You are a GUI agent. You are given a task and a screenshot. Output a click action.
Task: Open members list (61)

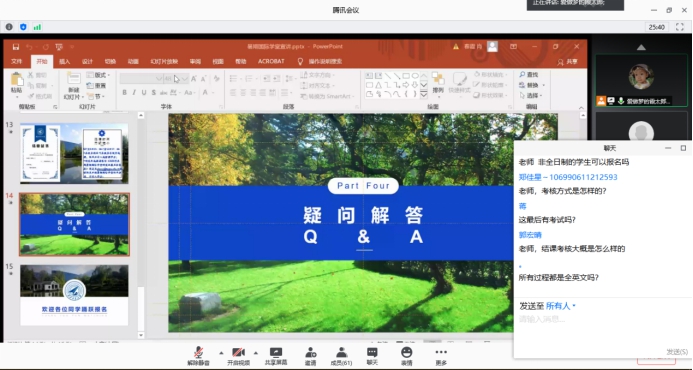[341, 356]
